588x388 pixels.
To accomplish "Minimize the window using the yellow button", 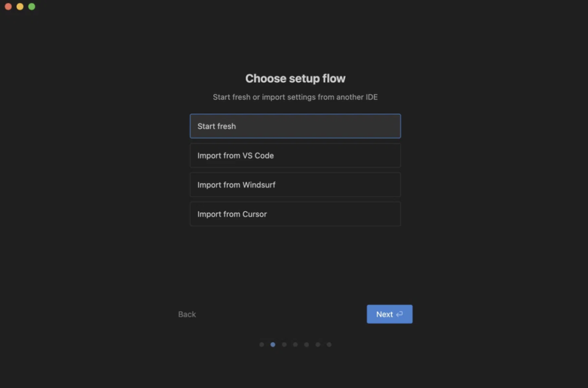I will coord(20,6).
